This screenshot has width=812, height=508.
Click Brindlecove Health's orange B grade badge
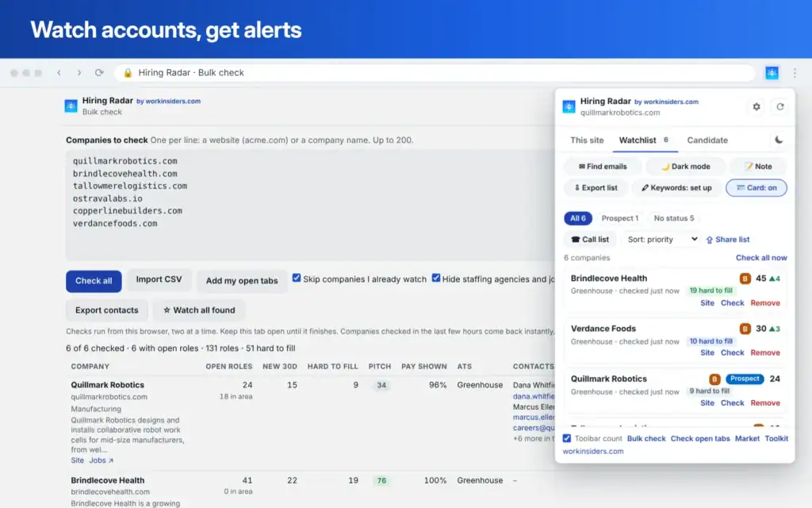[x=745, y=279]
